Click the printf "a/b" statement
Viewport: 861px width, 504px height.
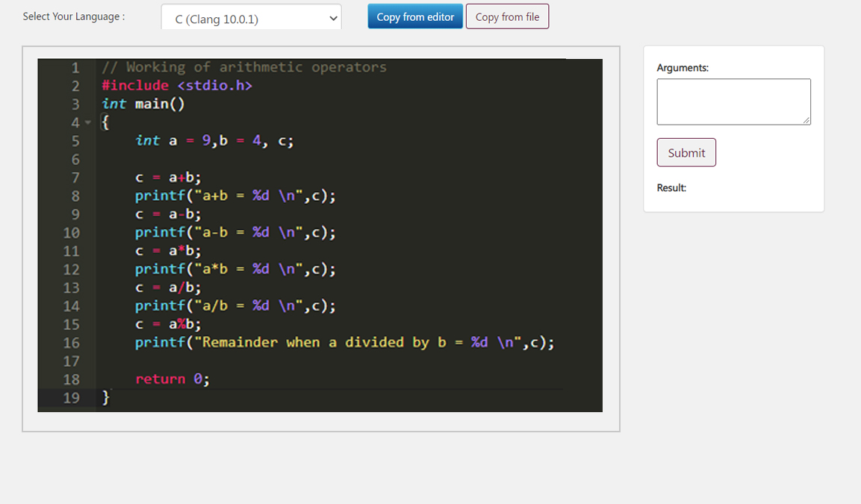click(234, 305)
